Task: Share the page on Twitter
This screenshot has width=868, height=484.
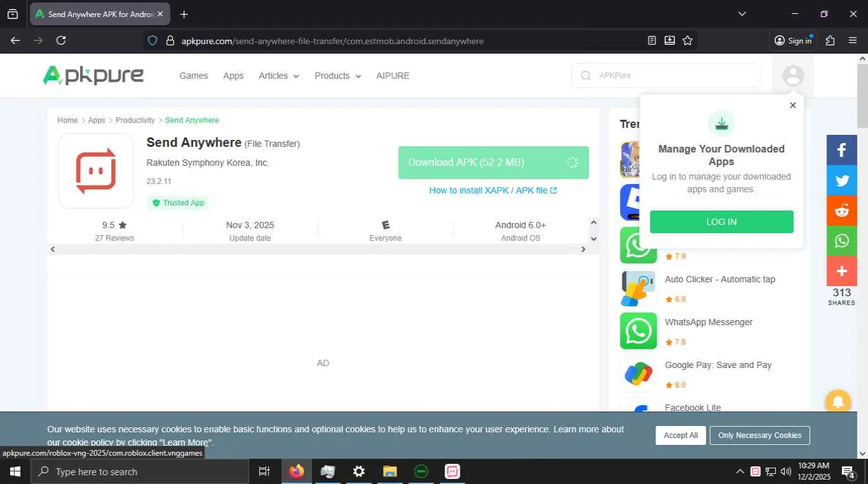Action: point(842,180)
